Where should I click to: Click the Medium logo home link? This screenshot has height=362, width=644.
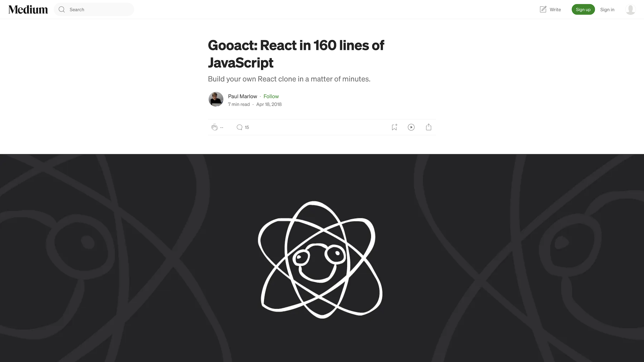tap(28, 9)
